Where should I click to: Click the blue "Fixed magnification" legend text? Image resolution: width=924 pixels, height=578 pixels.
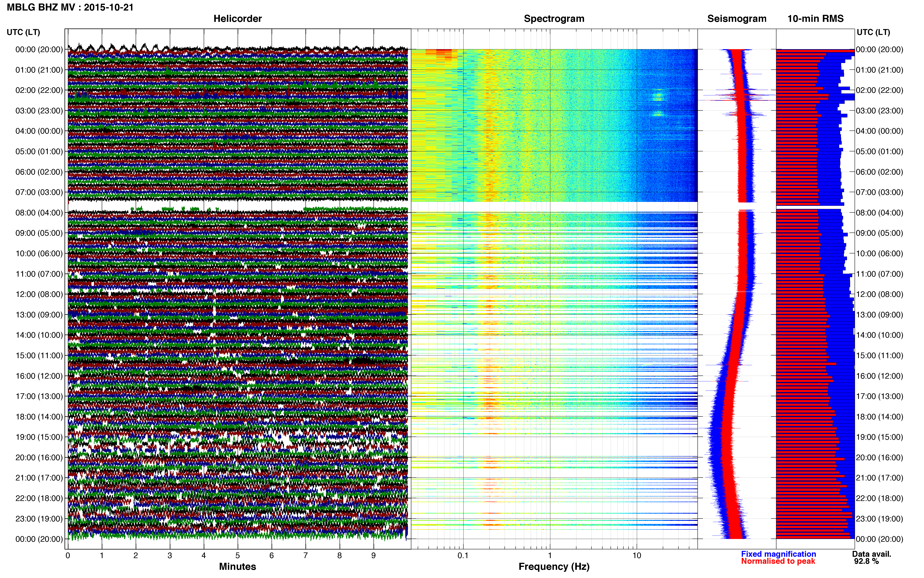point(778,554)
